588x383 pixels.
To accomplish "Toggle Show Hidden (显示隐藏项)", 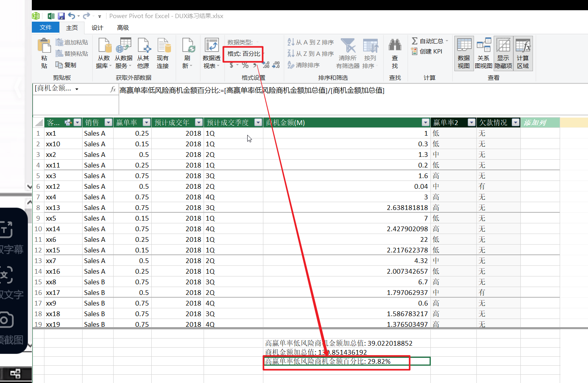I will pos(503,53).
